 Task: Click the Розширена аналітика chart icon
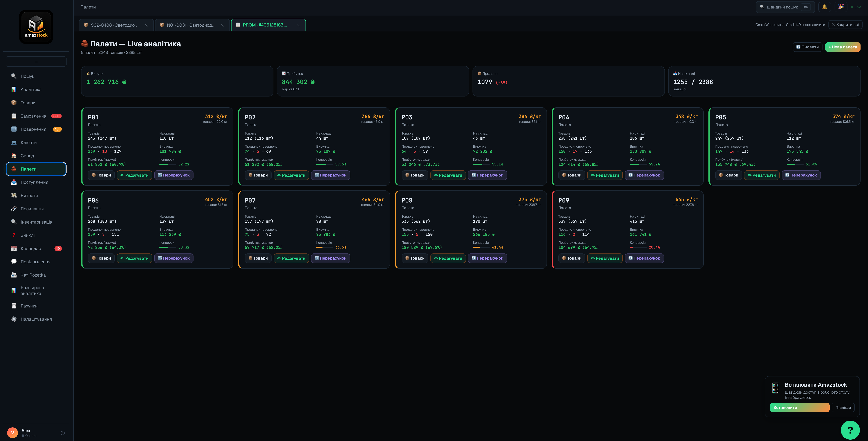tap(14, 290)
